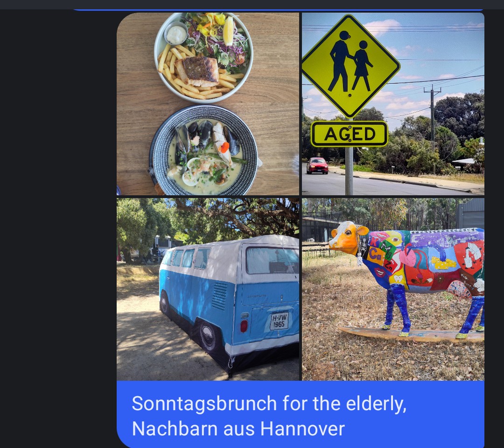Click the 'Nachbarn aus Hannover' caption line
The width and height of the screenshot is (504, 448).
pos(238,429)
